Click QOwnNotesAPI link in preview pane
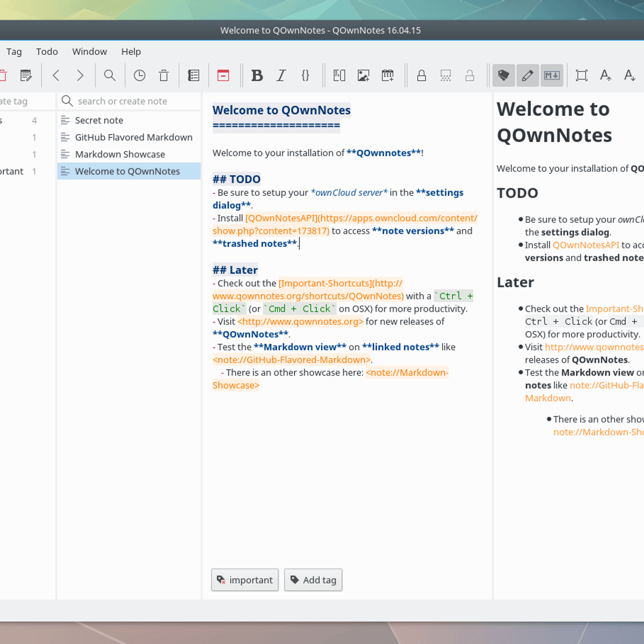The image size is (644, 644). point(586,245)
